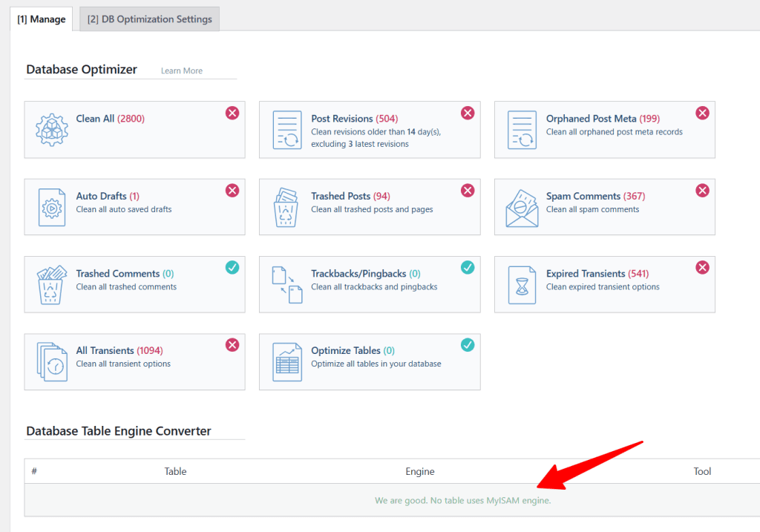Click the Auto Drafts file icon

tap(52, 207)
